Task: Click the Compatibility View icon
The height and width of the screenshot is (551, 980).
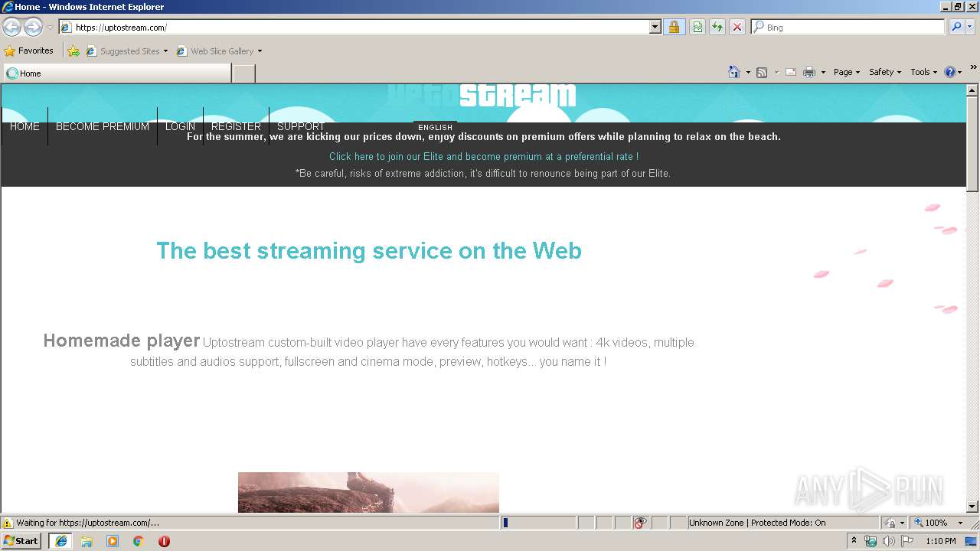Action: (x=697, y=28)
